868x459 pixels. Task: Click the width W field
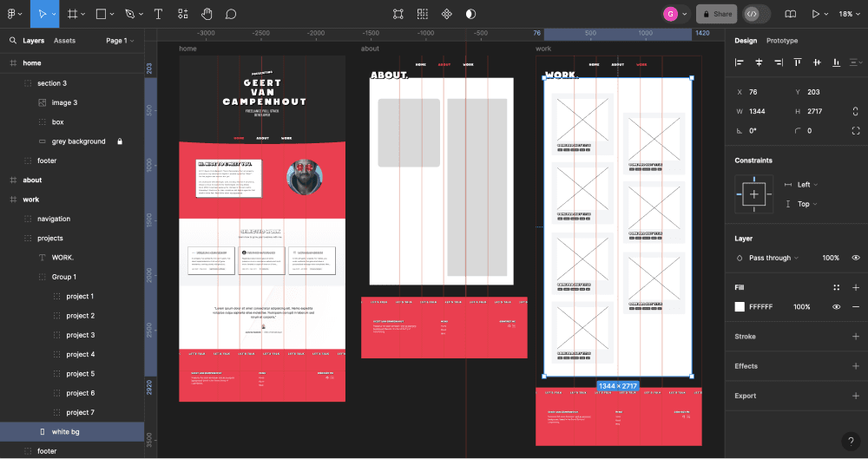point(763,111)
